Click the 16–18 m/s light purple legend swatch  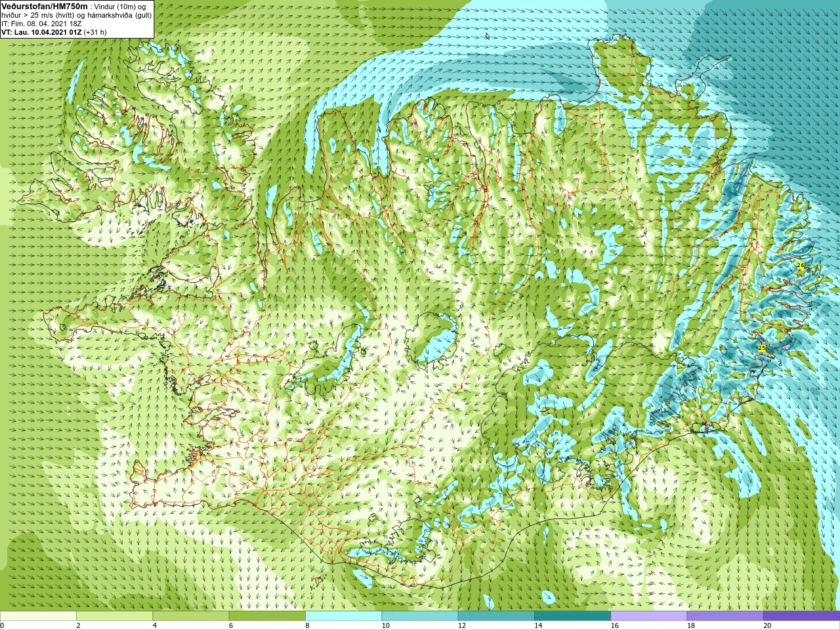pyautogui.click(x=649, y=616)
